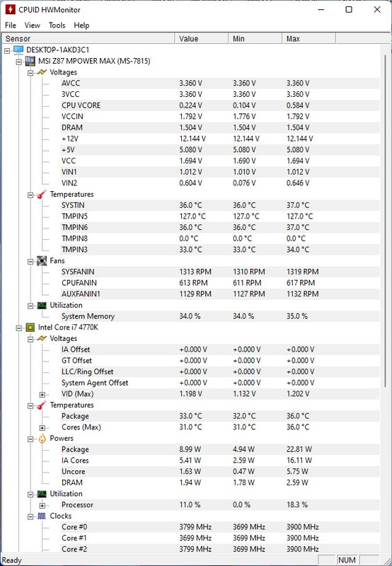
Task: Click the graph icon beside CPU Utilization
Action: (x=42, y=494)
